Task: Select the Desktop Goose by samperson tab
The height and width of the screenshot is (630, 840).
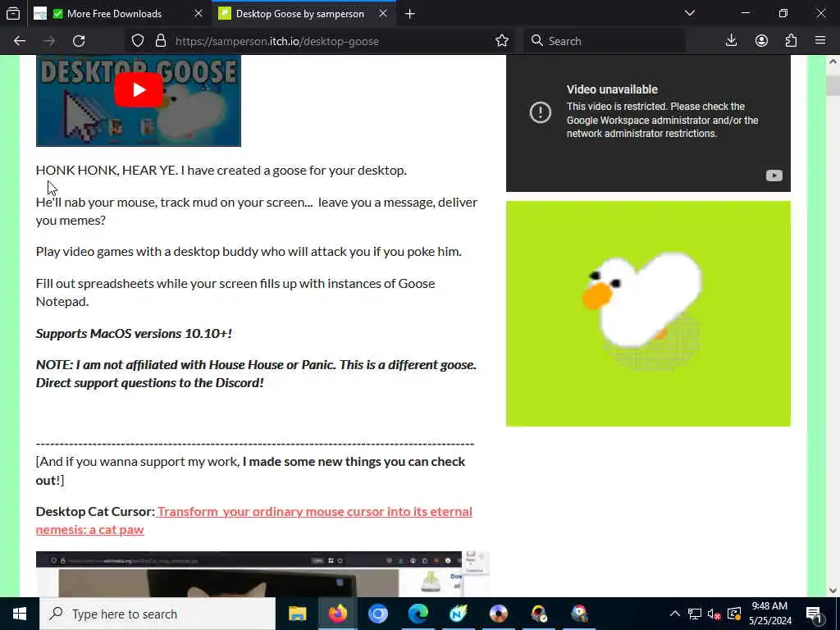Action: coord(300,14)
